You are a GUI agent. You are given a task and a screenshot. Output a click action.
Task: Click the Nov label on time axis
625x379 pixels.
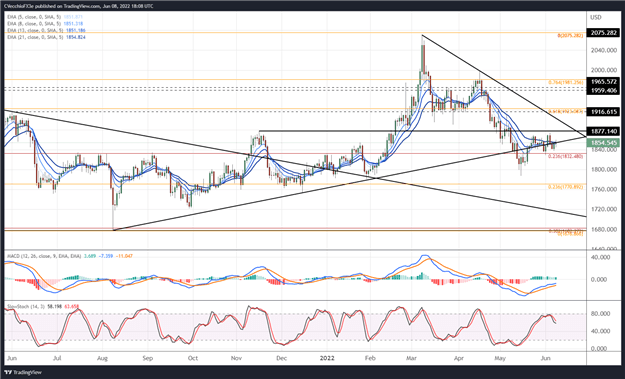[x=237, y=358]
